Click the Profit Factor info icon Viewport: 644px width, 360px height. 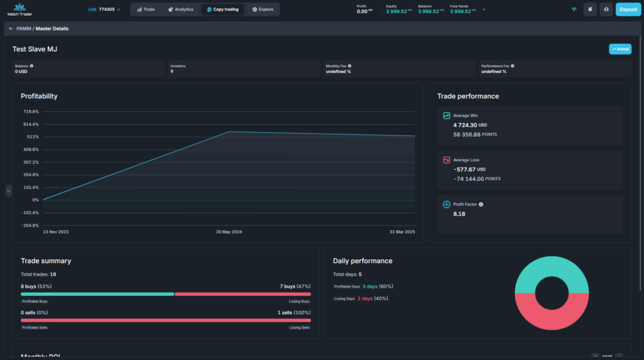click(x=481, y=205)
